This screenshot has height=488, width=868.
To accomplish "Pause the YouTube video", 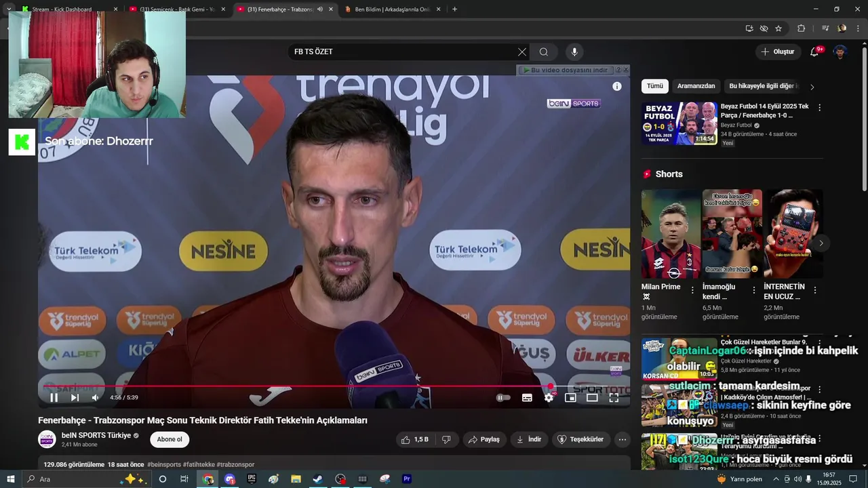I will click(54, 398).
